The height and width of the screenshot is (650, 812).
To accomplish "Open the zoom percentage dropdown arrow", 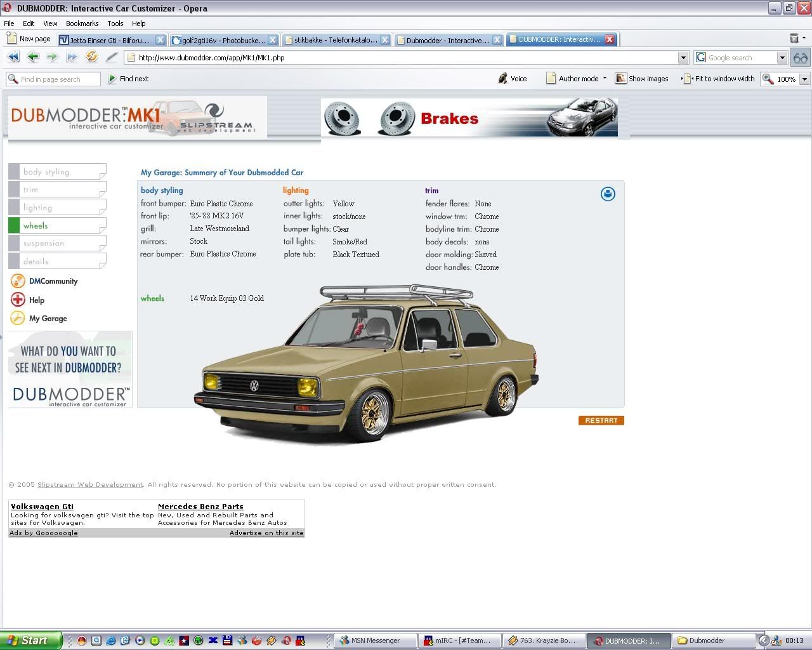I will (x=804, y=79).
